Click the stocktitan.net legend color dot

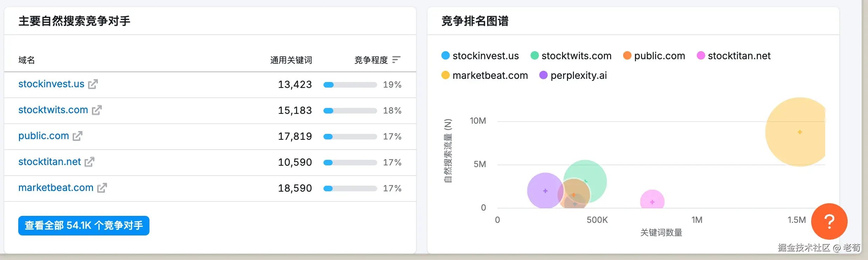point(701,56)
